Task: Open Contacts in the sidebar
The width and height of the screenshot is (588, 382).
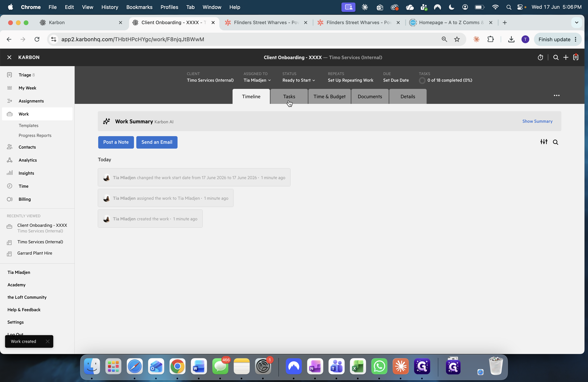Action: (x=37, y=147)
